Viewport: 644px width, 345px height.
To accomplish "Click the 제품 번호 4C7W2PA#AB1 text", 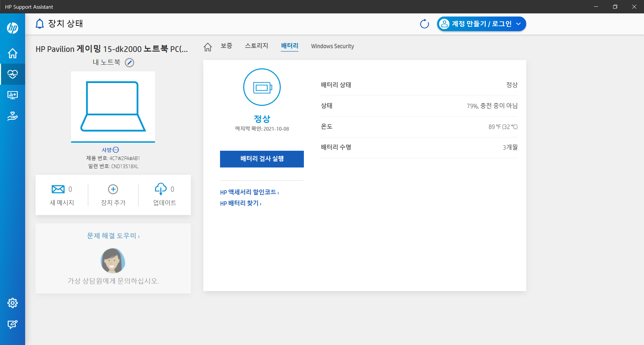I will point(113,158).
